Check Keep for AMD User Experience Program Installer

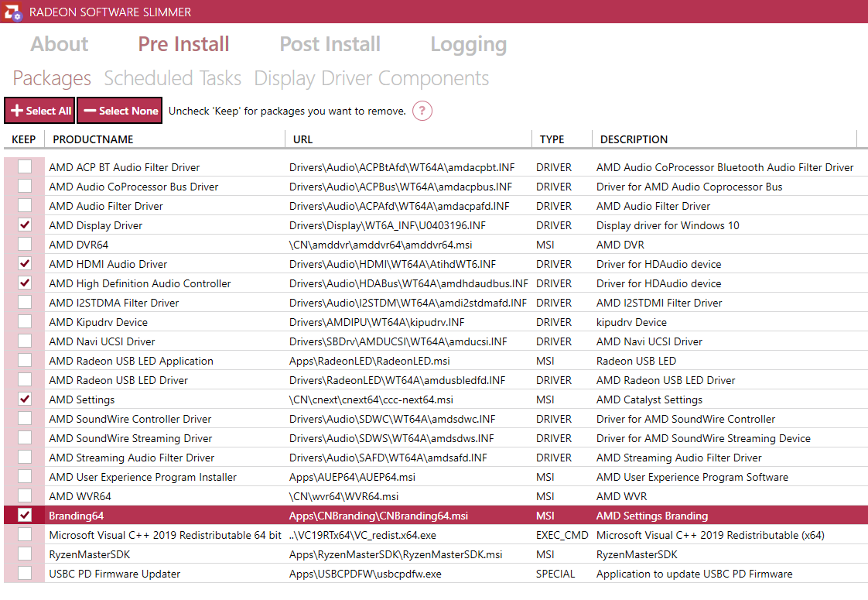click(24, 476)
